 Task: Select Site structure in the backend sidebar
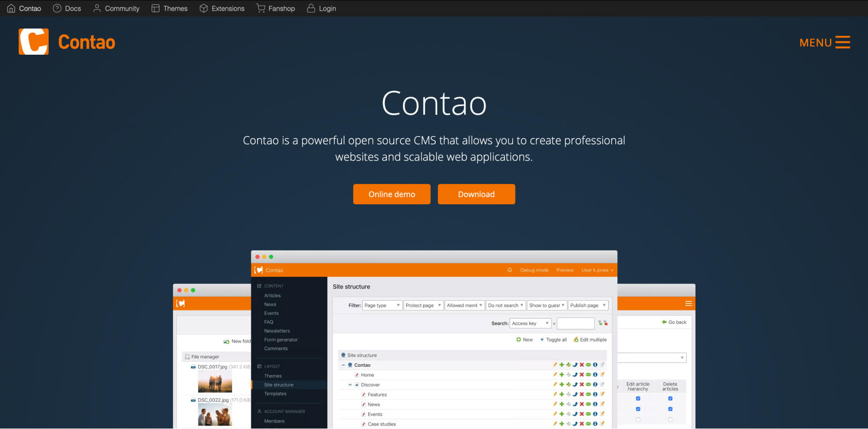(279, 385)
